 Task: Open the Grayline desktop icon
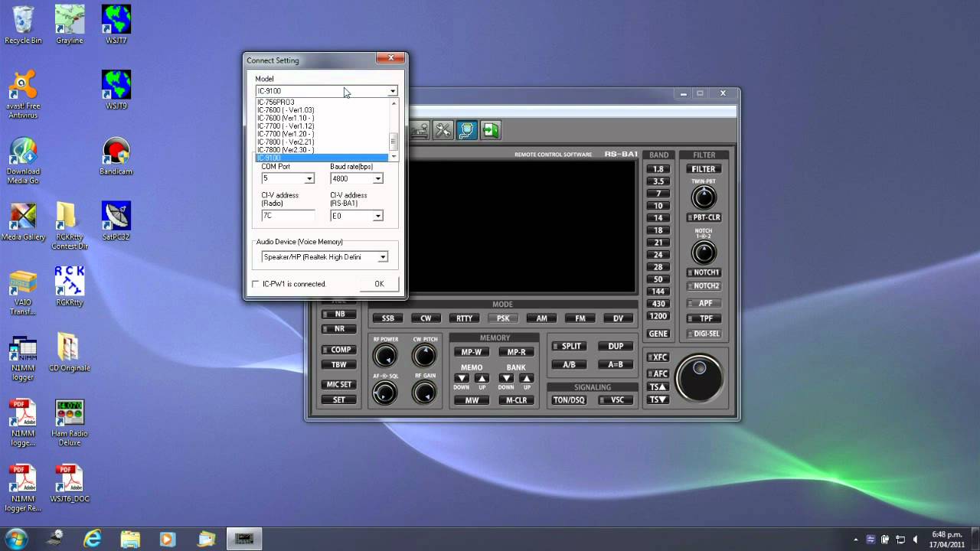click(70, 24)
